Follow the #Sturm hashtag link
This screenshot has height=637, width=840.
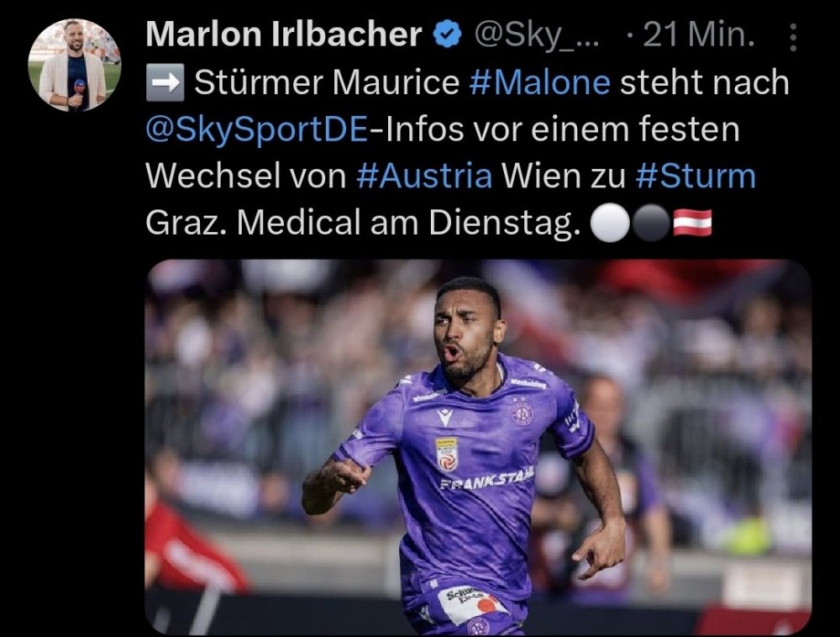pos(696,176)
